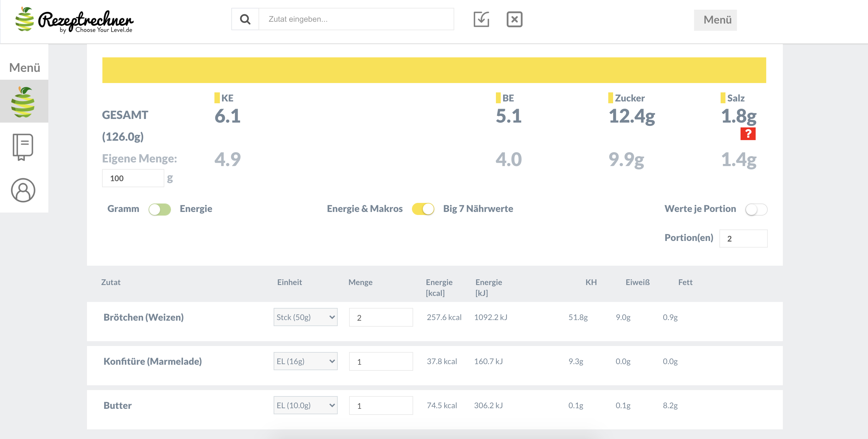
Task: Click the Konfitüre (Marmelade) ingredient name
Action: (153, 361)
